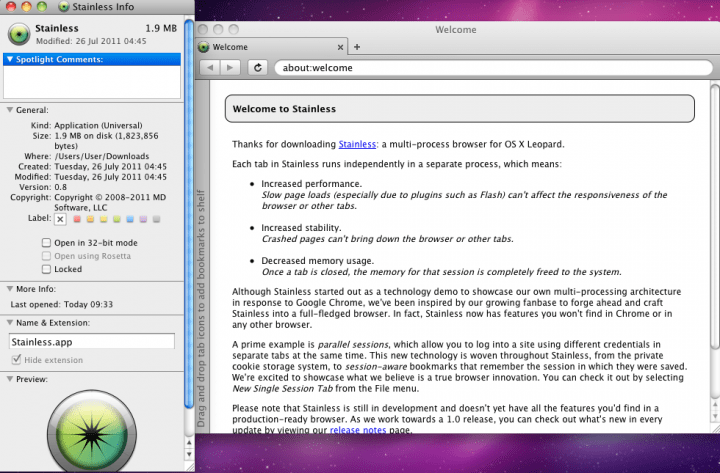Collapse the General section
The width and height of the screenshot is (720, 473).
point(10,110)
